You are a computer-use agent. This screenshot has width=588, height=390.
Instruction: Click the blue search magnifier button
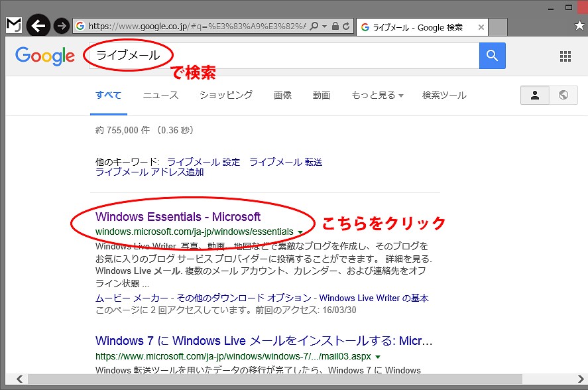click(492, 56)
